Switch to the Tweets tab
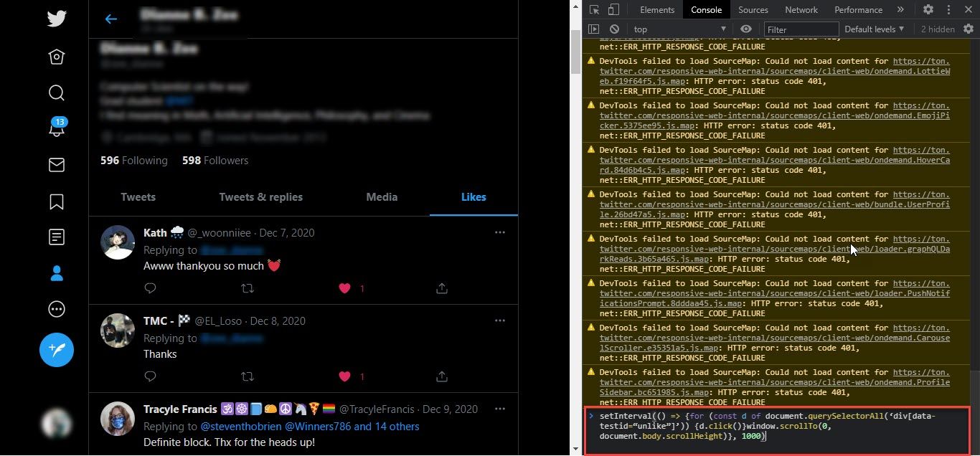This screenshot has width=980, height=456. (x=138, y=197)
